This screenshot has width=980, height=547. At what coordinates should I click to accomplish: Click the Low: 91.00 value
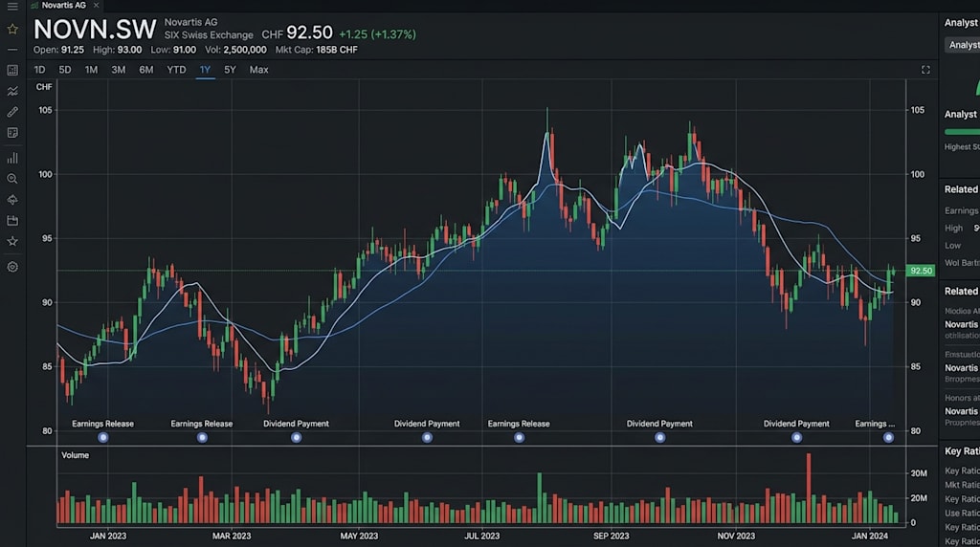click(x=173, y=50)
